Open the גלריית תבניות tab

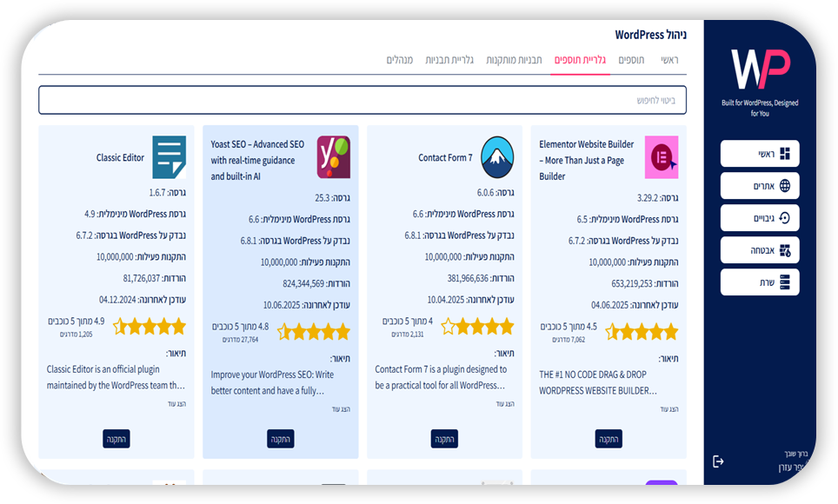pos(449,60)
